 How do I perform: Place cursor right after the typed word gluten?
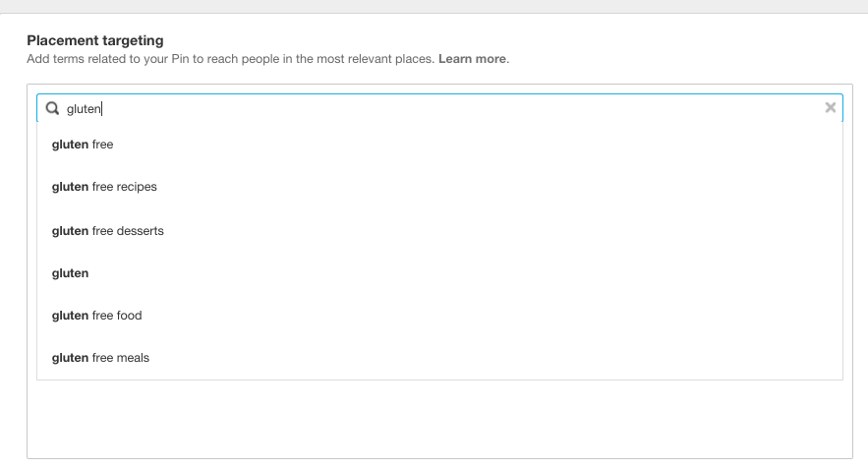103,109
